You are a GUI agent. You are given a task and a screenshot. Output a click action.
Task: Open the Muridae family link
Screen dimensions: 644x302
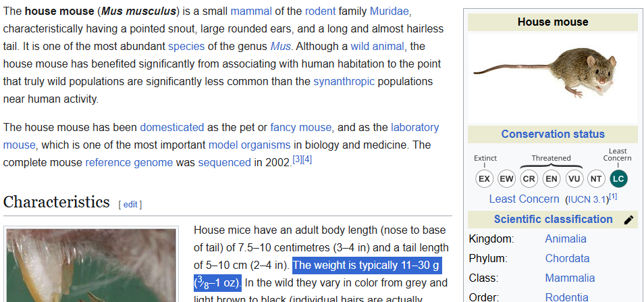[x=390, y=12]
